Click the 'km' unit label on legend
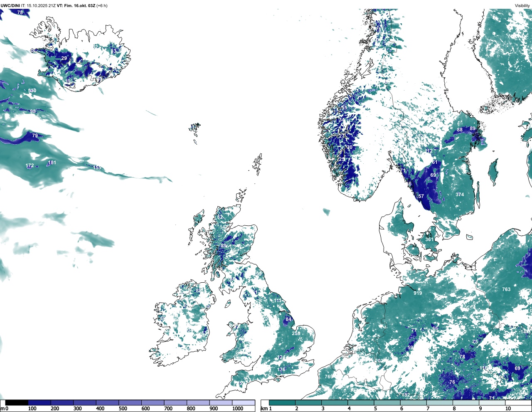 point(264,409)
